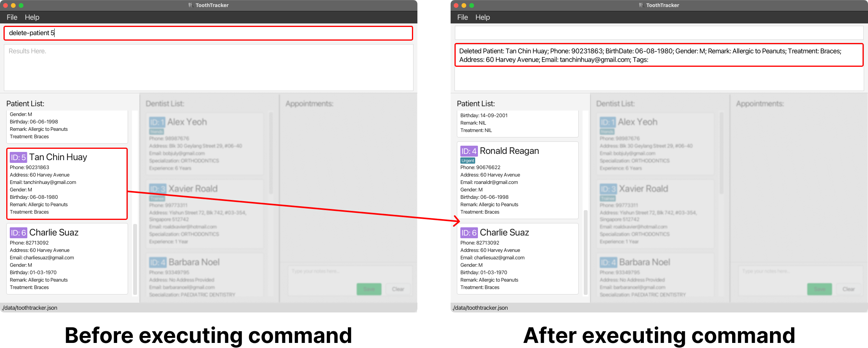Click the empty command box in the right window
Image resolution: width=868 pixels, height=348 pixels.
pos(659,33)
